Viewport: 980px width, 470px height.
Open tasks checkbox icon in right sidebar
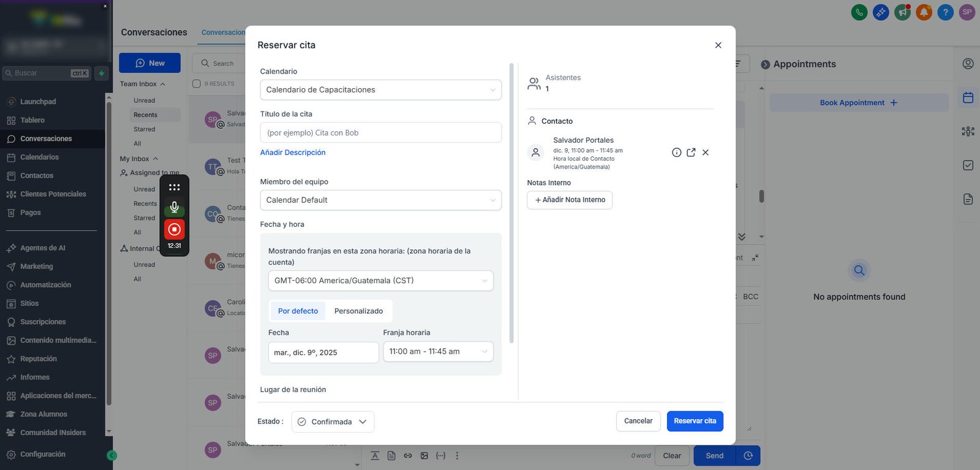click(x=968, y=165)
